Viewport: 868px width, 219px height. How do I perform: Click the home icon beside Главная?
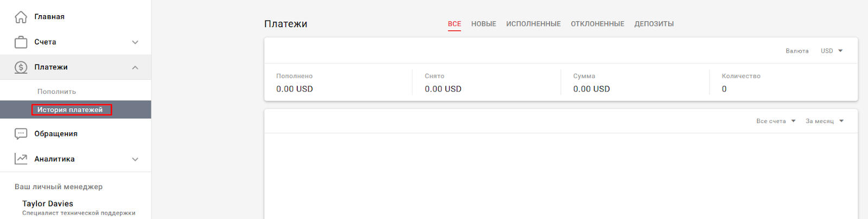coord(21,17)
